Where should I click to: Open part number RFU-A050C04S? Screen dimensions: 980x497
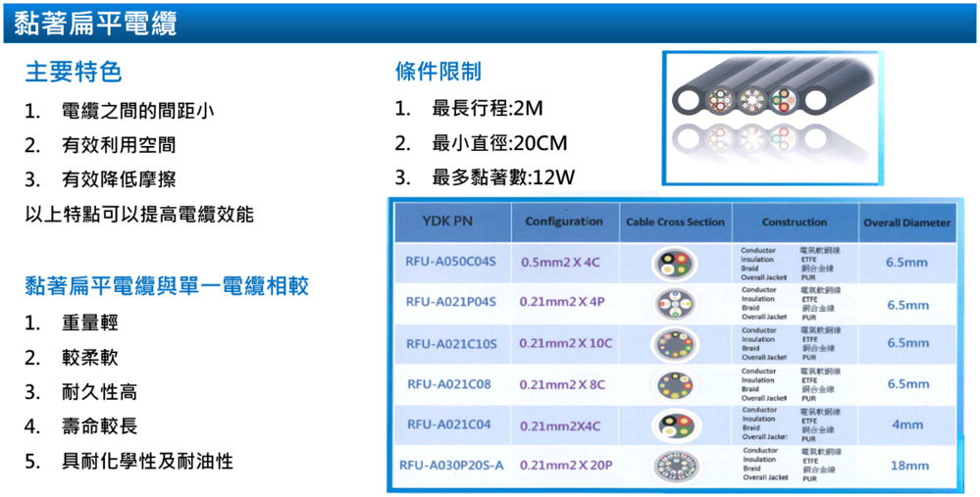[451, 262]
